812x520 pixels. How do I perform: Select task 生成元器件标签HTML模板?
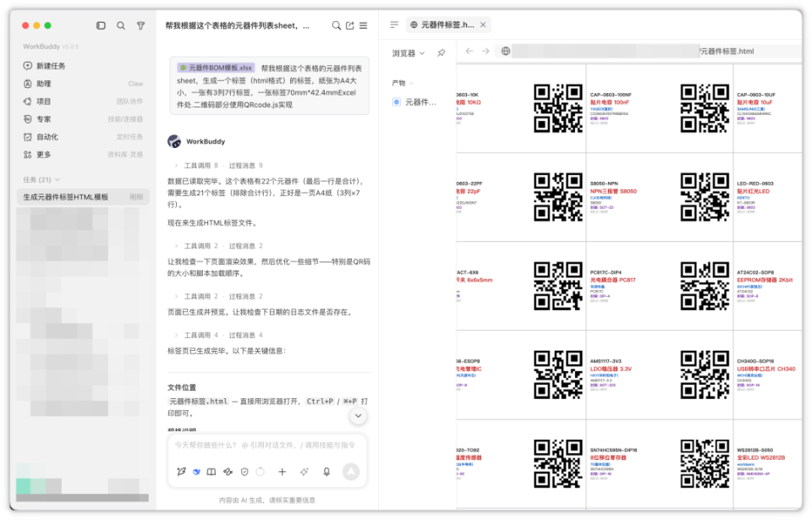(x=83, y=197)
